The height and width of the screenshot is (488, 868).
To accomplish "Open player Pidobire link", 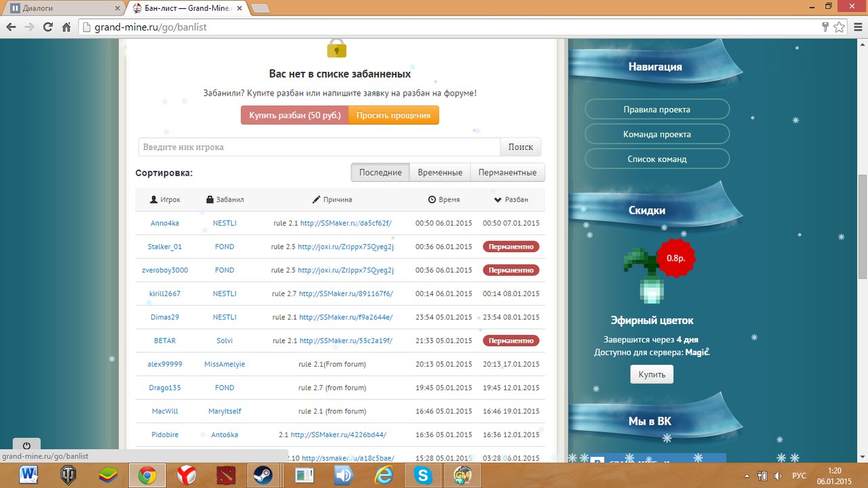I will [165, 434].
